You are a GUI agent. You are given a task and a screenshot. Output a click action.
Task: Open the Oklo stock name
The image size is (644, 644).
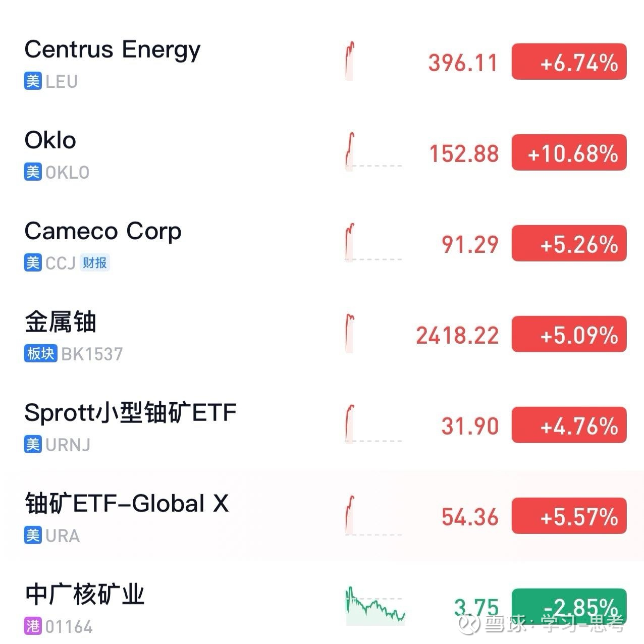pos(50,140)
